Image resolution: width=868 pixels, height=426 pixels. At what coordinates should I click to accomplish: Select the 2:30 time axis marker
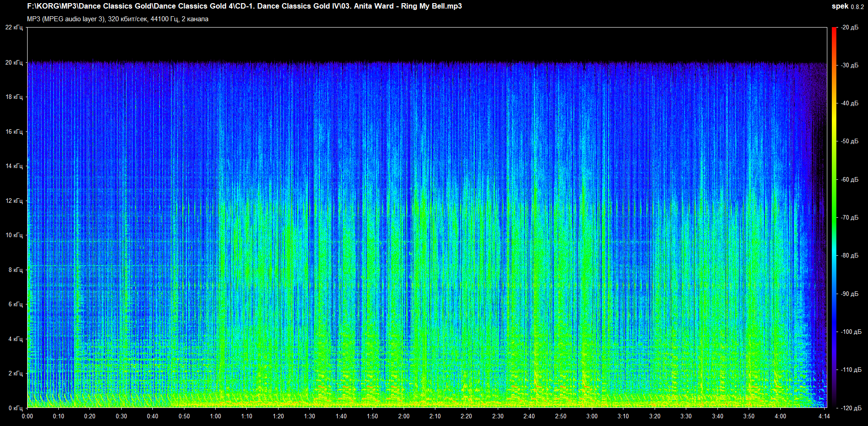point(498,416)
